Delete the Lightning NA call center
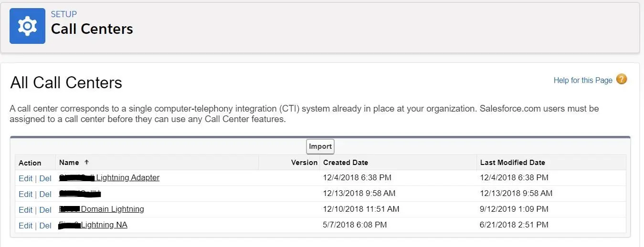 click(45, 226)
